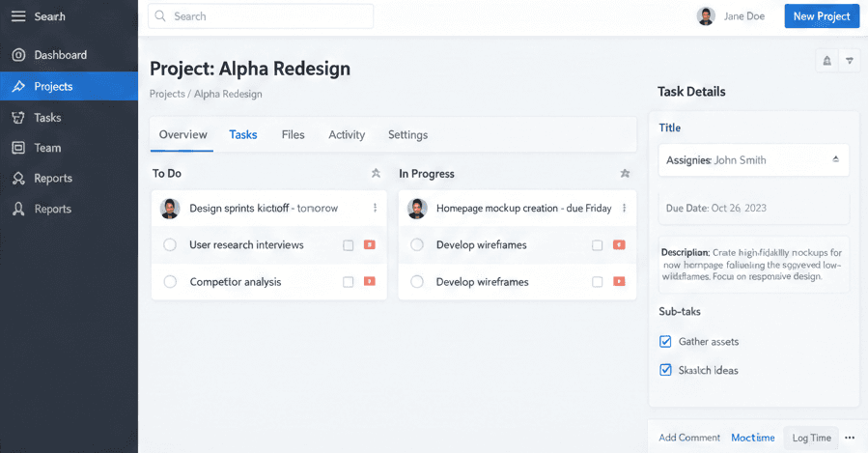Click the notification bell icon
This screenshot has width=868, height=453.
click(x=826, y=61)
